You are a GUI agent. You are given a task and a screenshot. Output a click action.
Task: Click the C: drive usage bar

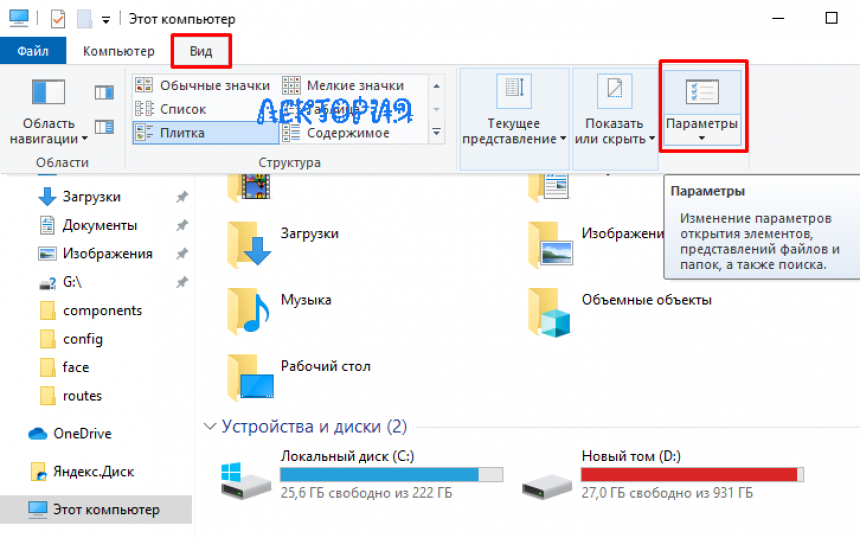pos(391,474)
